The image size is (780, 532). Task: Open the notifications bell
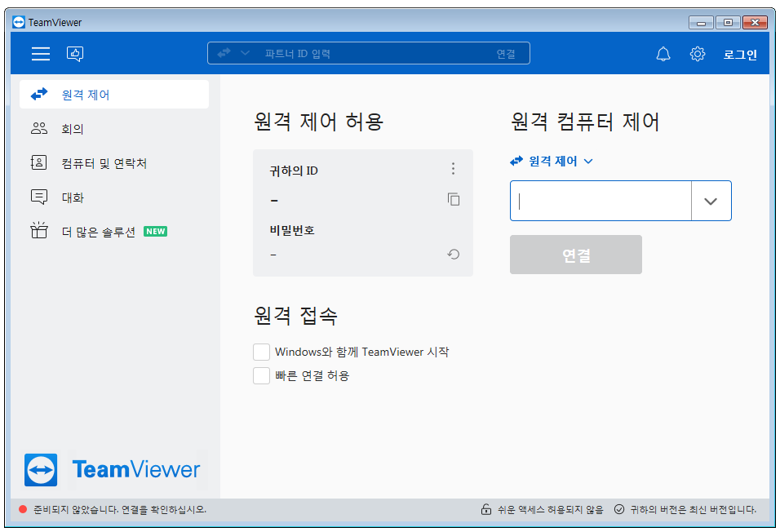(663, 54)
